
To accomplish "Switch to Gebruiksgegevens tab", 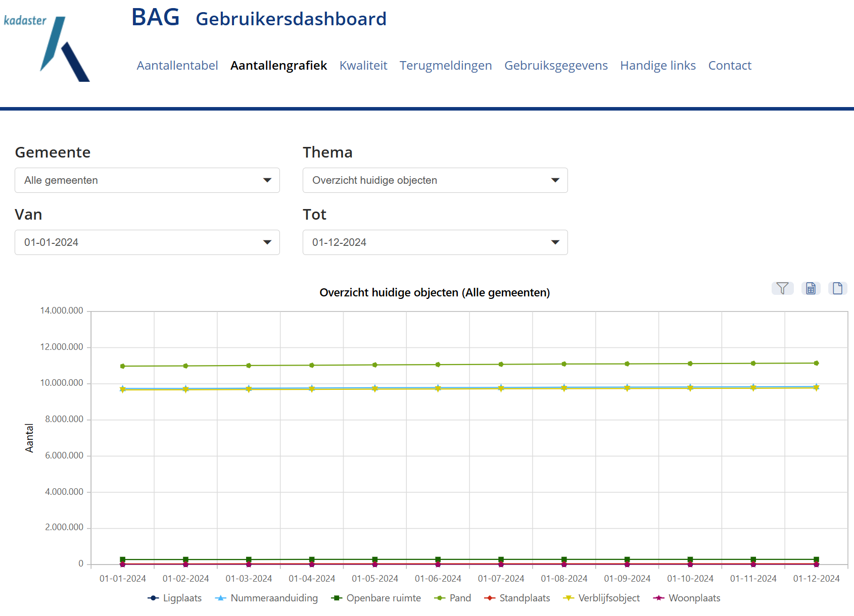I will click(556, 66).
